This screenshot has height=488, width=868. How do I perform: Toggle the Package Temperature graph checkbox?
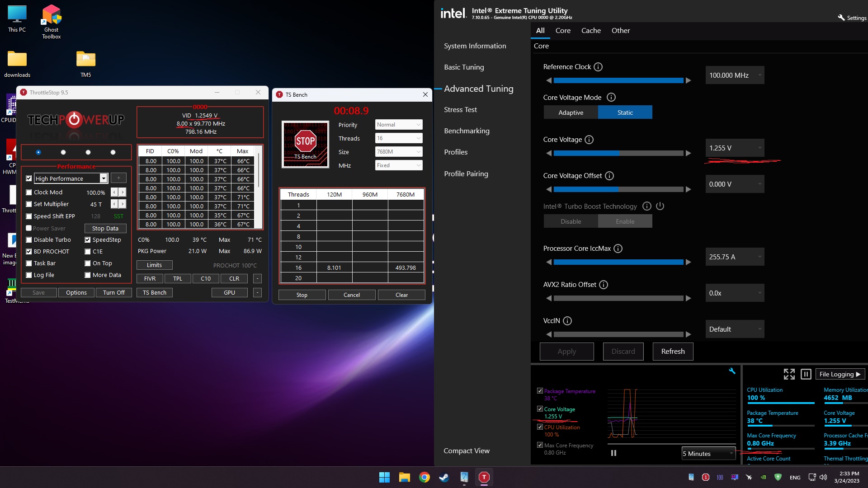540,391
